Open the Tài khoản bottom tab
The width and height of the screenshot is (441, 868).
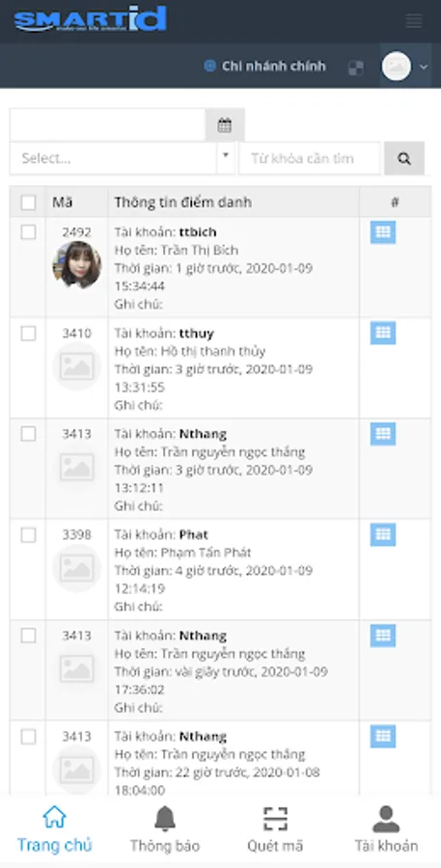(x=386, y=829)
